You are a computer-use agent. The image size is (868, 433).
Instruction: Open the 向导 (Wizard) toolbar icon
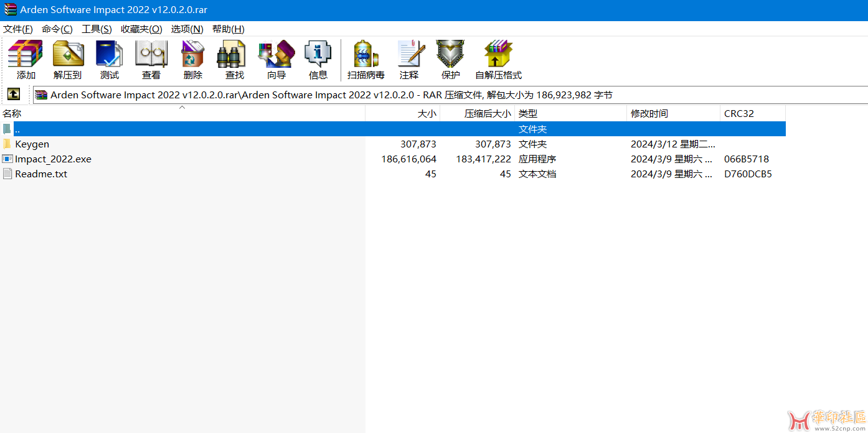coord(276,54)
